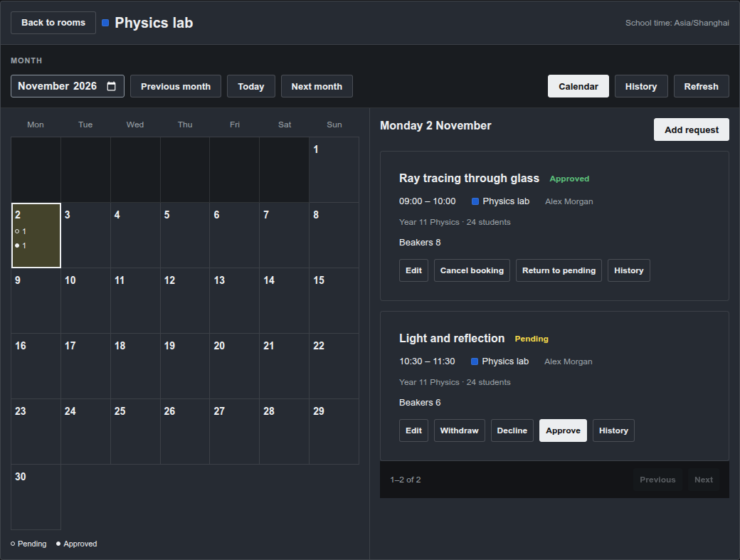Select 20 November in the calendar
Viewport: 740px width, 560px height.
[235, 366]
